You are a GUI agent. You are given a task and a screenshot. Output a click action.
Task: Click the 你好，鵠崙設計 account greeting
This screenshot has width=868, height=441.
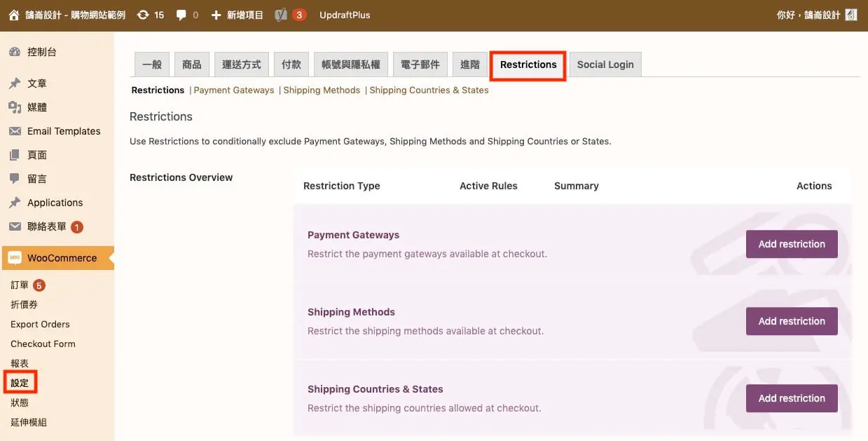pyautogui.click(x=808, y=15)
